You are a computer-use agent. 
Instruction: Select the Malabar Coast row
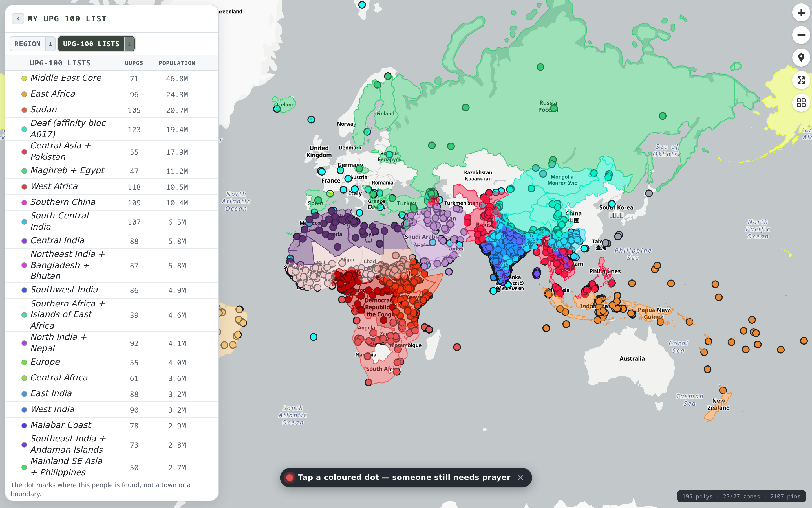tap(112, 425)
